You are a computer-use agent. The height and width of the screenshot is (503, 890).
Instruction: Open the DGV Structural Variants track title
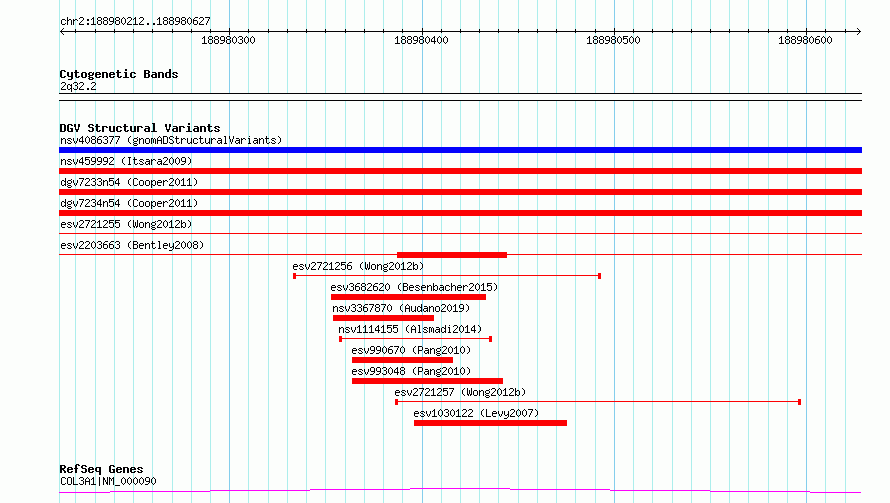pyautogui.click(x=140, y=128)
